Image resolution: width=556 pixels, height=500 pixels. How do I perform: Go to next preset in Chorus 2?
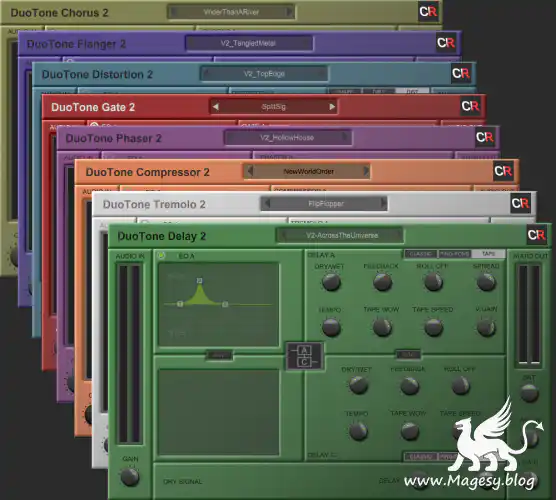[x=289, y=12]
